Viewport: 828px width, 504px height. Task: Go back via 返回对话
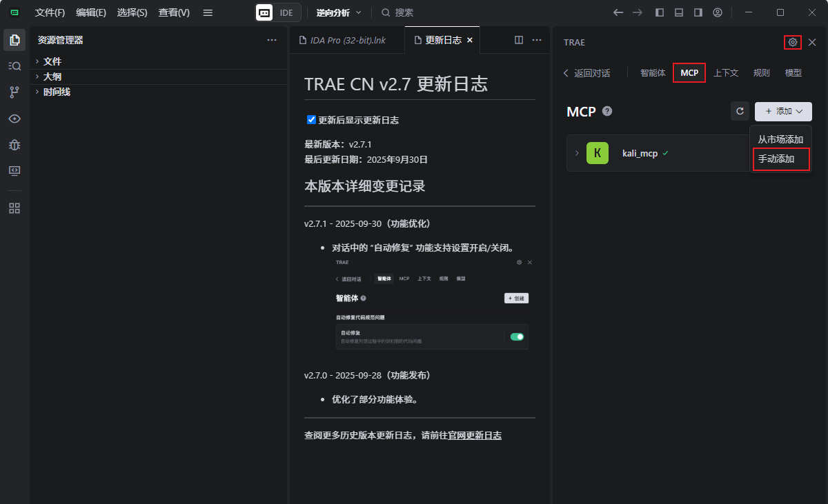[587, 72]
